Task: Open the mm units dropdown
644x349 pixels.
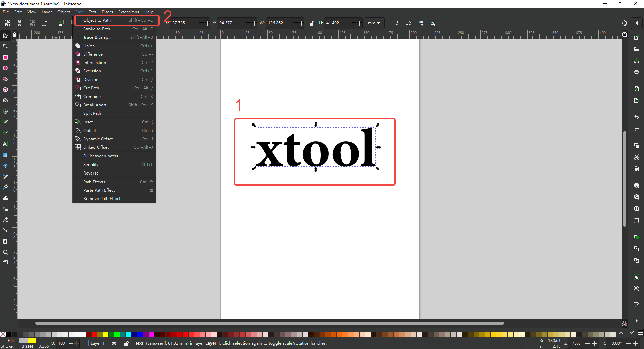Action: [374, 23]
